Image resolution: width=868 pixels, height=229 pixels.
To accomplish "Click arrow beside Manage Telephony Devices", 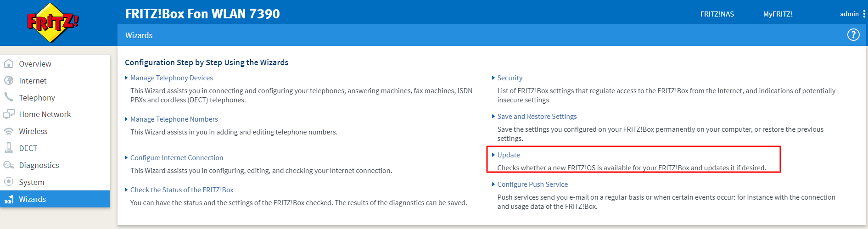I will tap(126, 78).
